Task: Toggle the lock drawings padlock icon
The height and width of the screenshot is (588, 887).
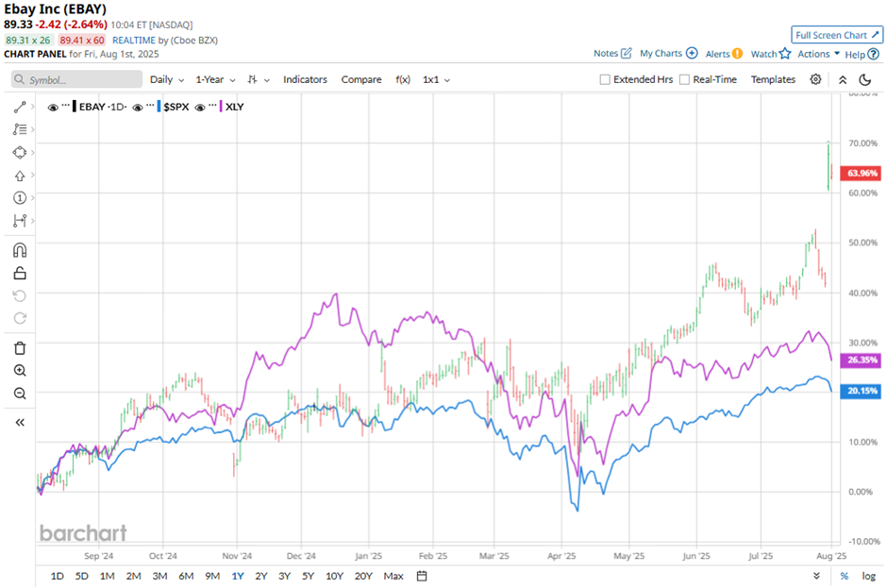Action: pyautogui.click(x=20, y=274)
